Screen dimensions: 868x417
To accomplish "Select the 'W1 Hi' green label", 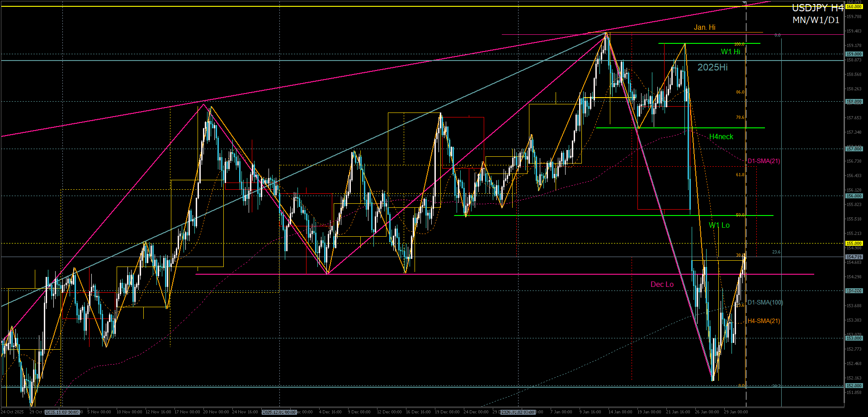I will pyautogui.click(x=730, y=52).
